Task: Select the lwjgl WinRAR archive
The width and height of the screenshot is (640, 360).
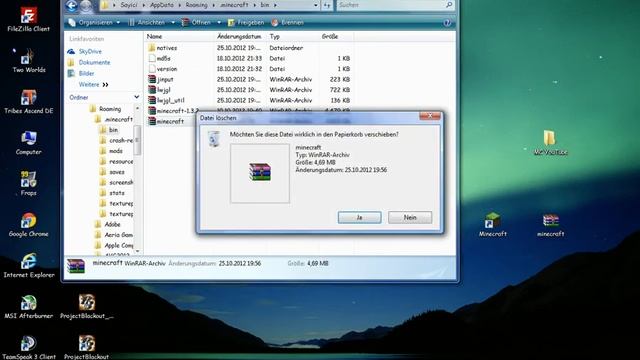Action: pyautogui.click(x=159, y=90)
